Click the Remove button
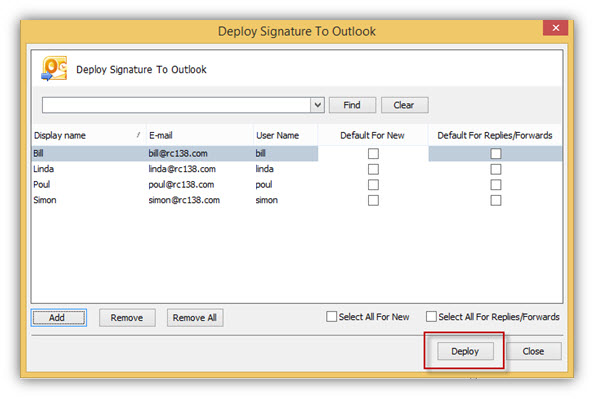594x399 pixels. pyautogui.click(x=127, y=318)
